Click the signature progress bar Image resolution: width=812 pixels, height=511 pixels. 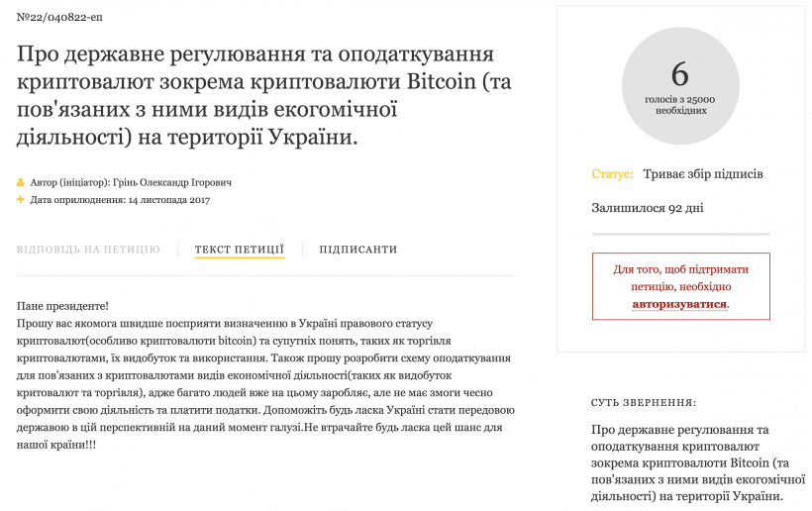(x=680, y=234)
